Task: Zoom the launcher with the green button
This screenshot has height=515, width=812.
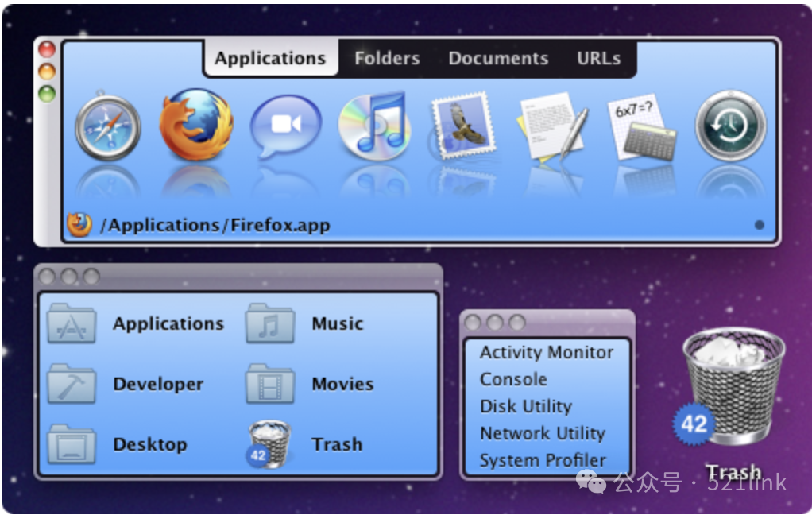Action: click(x=47, y=94)
